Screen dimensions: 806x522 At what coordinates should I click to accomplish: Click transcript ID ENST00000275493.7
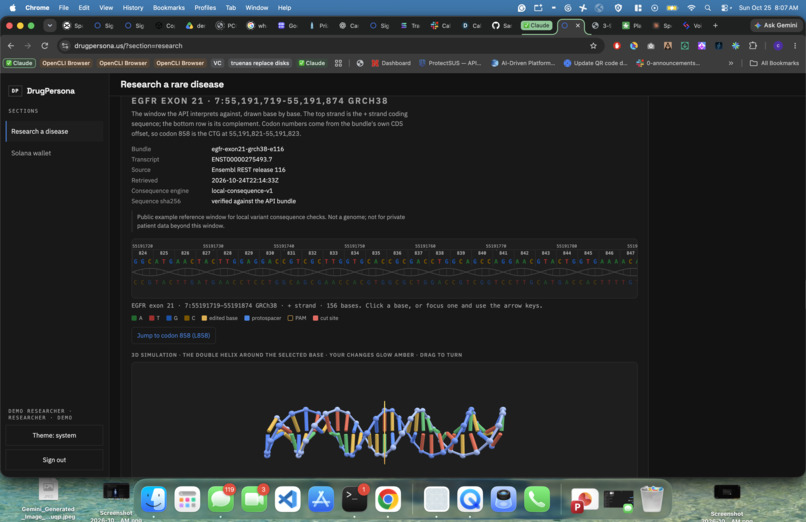click(x=242, y=159)
